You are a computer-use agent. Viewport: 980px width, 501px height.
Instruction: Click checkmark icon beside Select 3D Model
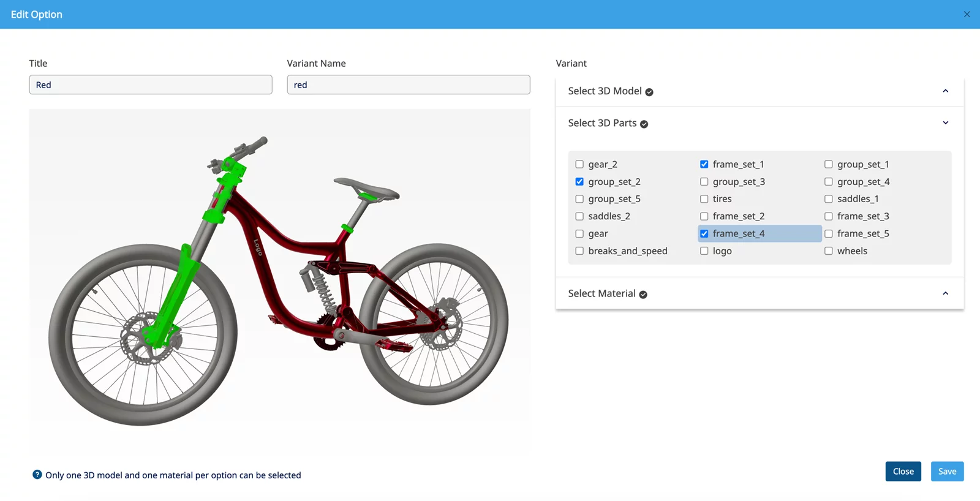click(x=649, y=92)
